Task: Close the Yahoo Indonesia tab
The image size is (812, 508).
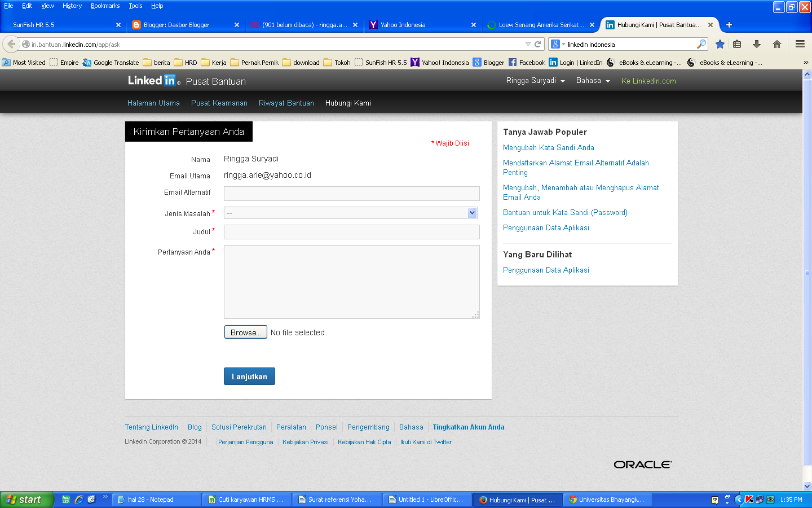Action: tap(474, 25)
